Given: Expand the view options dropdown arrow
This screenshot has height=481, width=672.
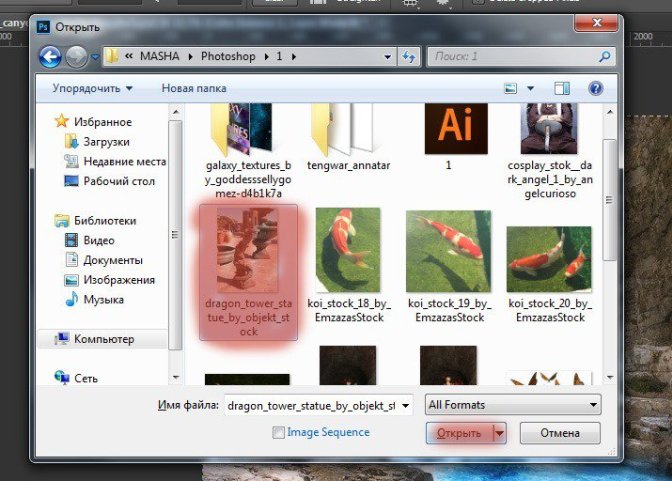Looking at the screenshot, I should pos(531,90).
